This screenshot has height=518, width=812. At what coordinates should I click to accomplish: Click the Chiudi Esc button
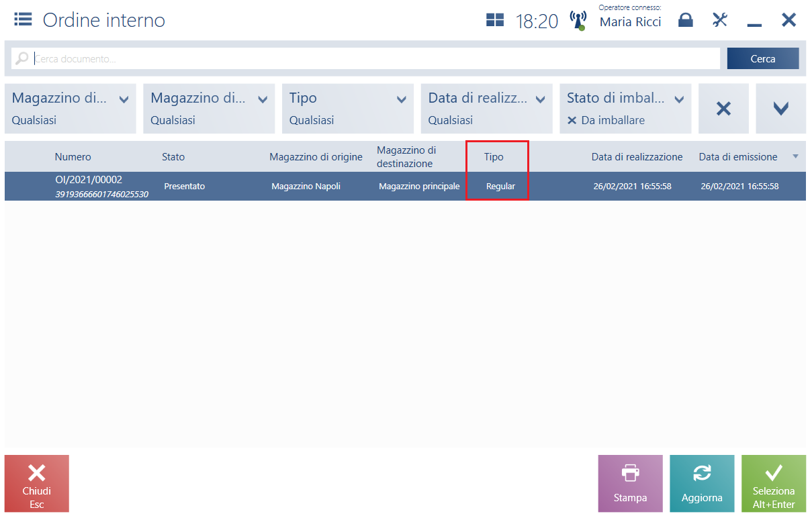point(37,483)
